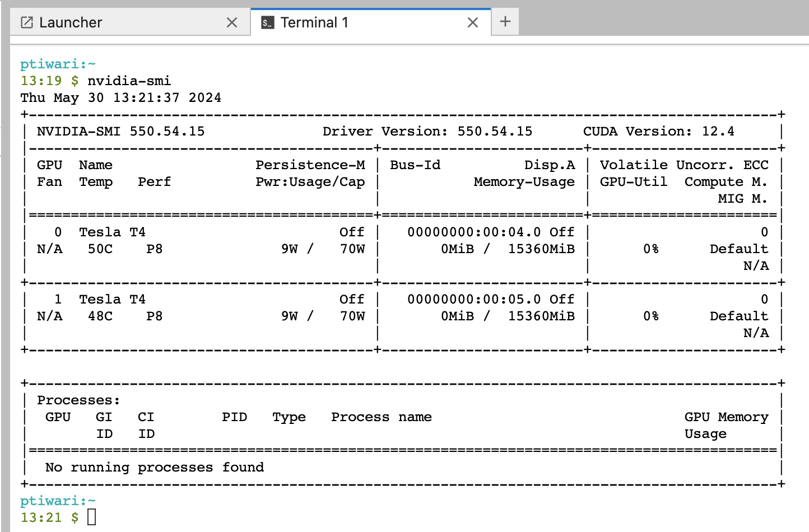Click the Tesla T4 GPU 1 row

pyautogui.click(x=112, y=298)
